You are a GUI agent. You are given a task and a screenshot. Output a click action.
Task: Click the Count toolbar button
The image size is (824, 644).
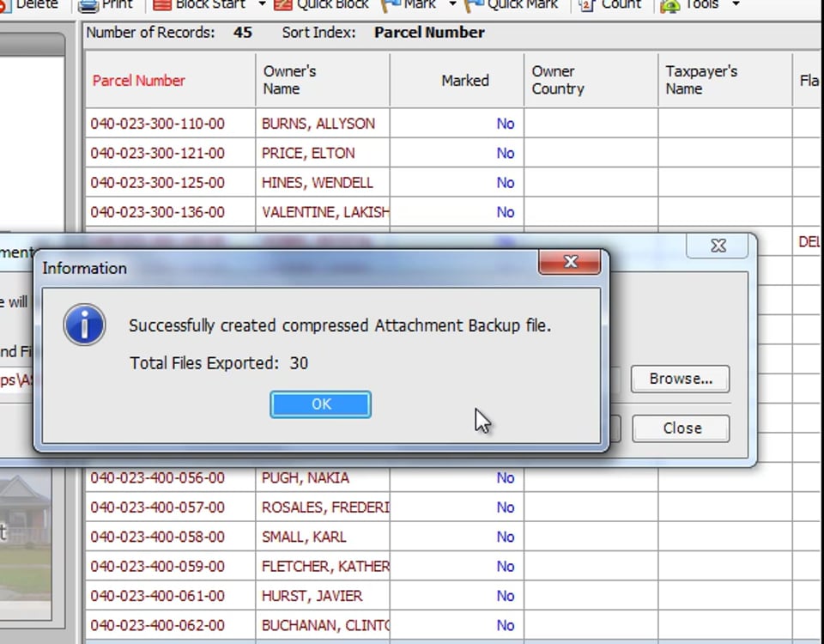click(x=610, y=5)
